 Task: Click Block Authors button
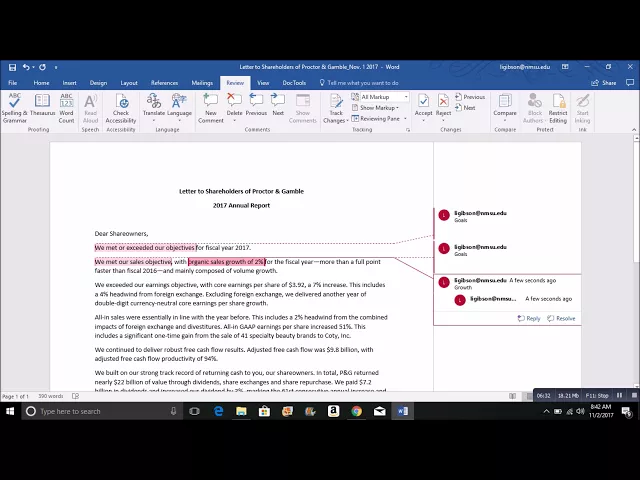pos(535,108)
